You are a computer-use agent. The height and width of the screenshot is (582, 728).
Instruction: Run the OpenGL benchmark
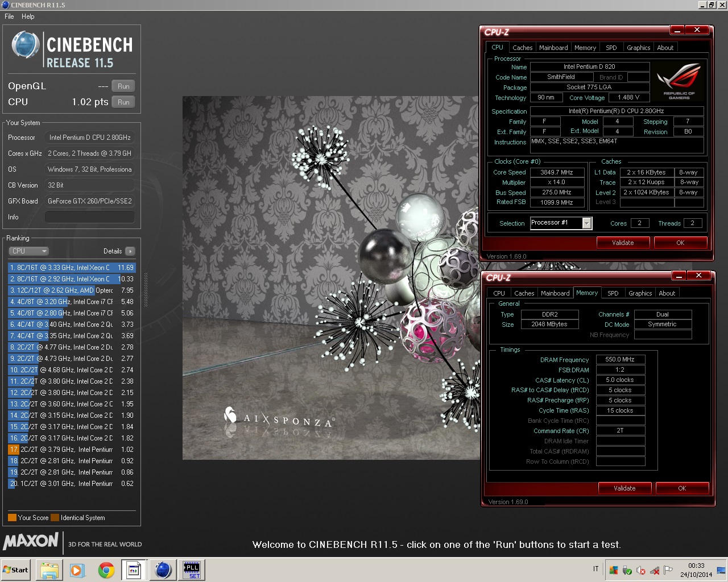pos(123,86)
